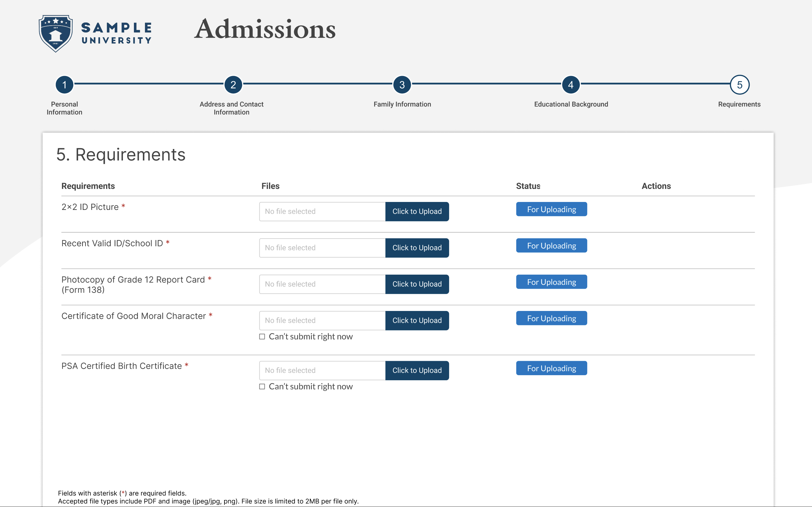The width and height of the screenshot is (812, 507).
Task: Click the For Uploading status for PSA Birth Certificate
Action: (551, 368)
